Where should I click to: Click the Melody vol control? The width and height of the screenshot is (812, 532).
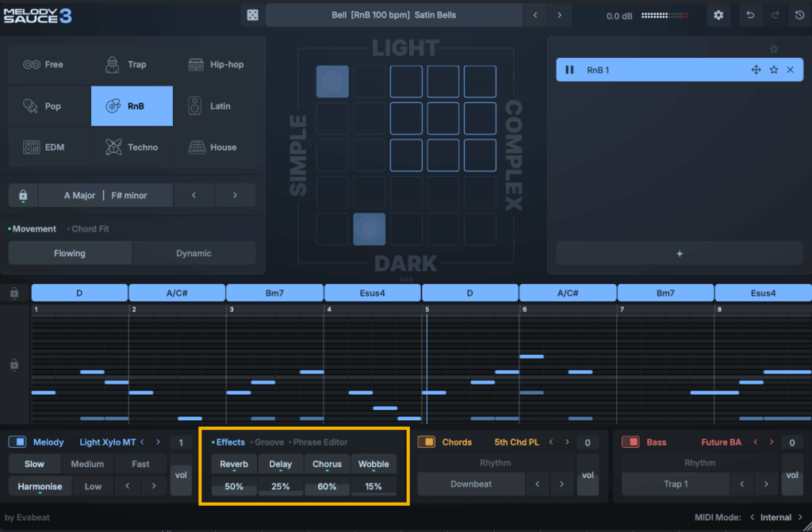click(x=181, y=475)
